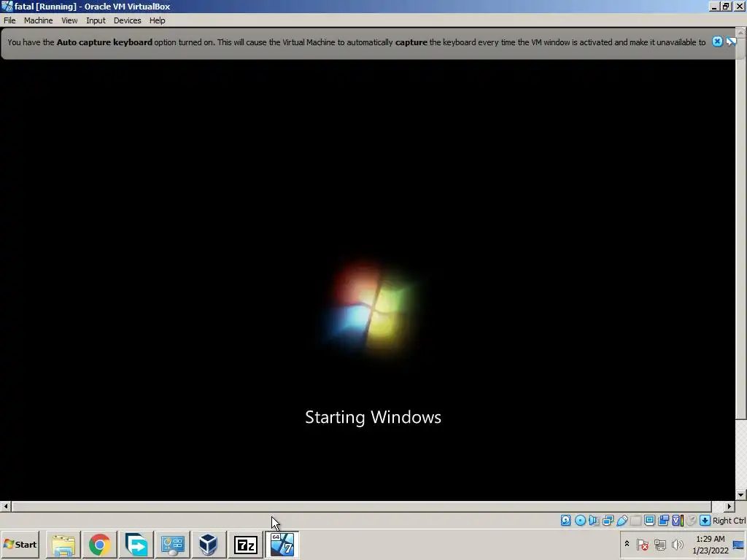
Task: Click the grayed shared folders status icon
Action: click(x=635, y=521)
